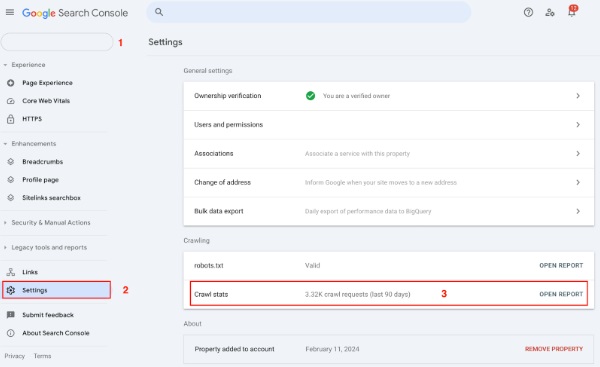Expand Security & Manual Actions section
The width and height of the screenshot is (600, 367).
click(x=5, y=223)
